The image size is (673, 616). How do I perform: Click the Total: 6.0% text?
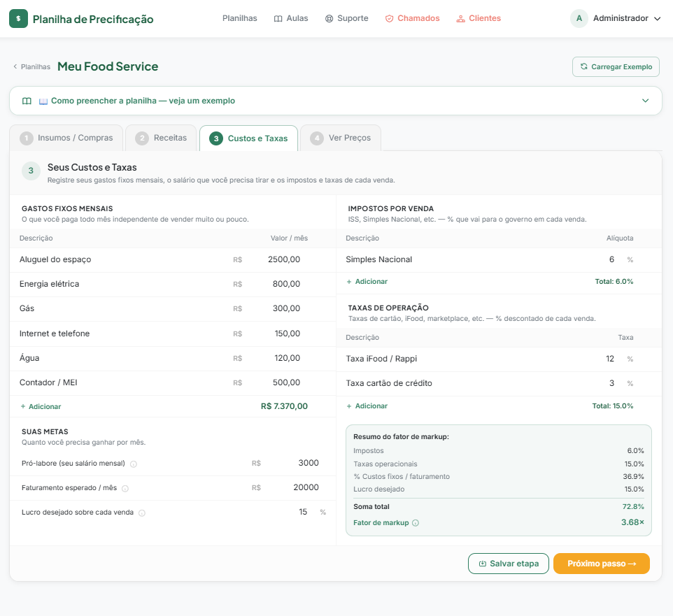(x=614, y=282)
